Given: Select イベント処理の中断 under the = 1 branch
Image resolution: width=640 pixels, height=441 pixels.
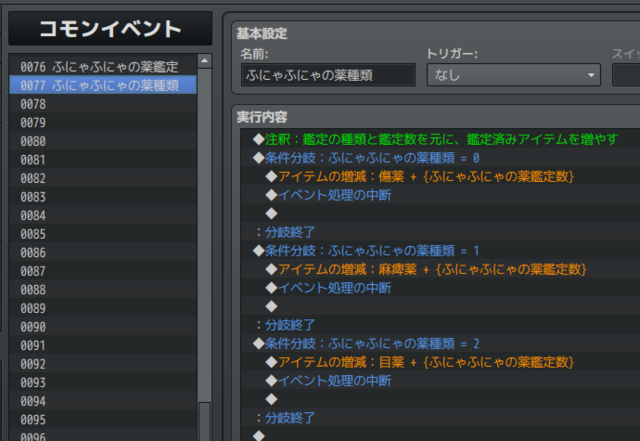Looking at the screenshot, I should pos(440,288).
